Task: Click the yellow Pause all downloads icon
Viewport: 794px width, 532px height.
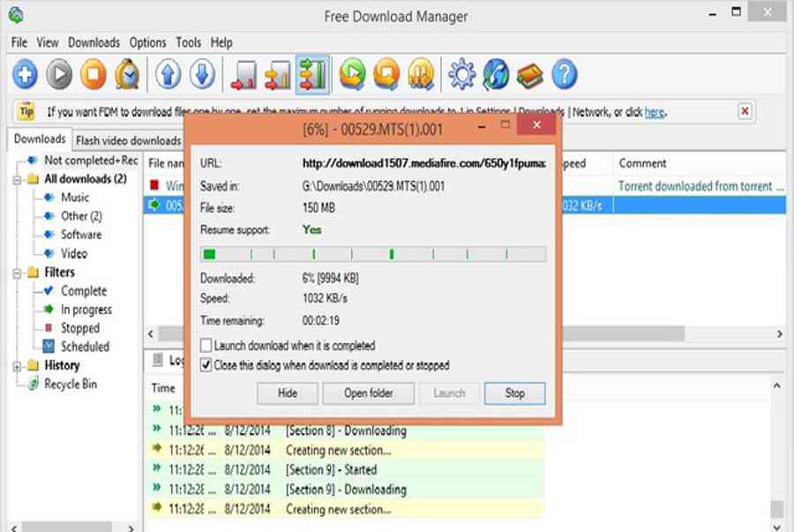Action: click(421, 74)
